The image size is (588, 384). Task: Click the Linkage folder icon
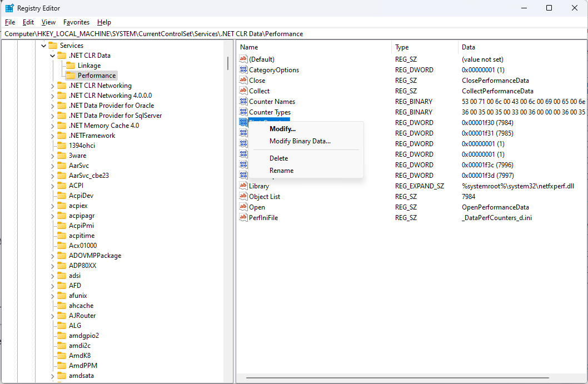[71, 66]
